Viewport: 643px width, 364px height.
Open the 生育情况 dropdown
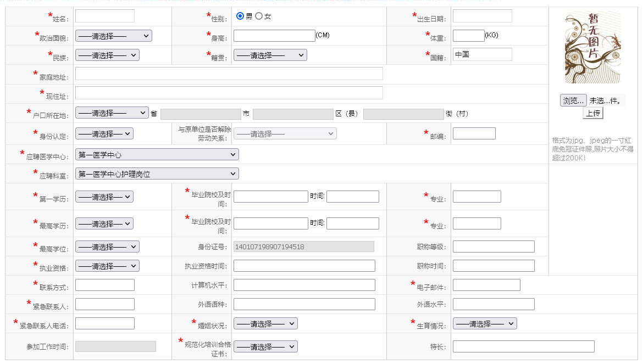point(485,324)
